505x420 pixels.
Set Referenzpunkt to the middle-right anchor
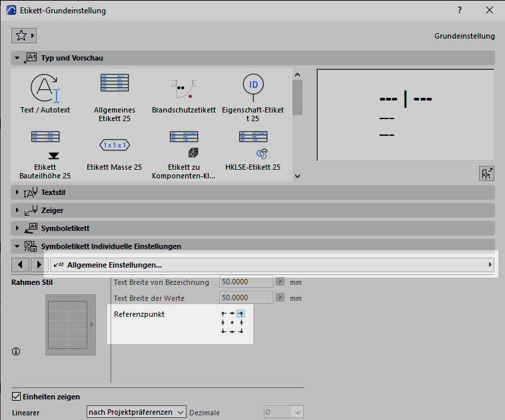[241, 322]
